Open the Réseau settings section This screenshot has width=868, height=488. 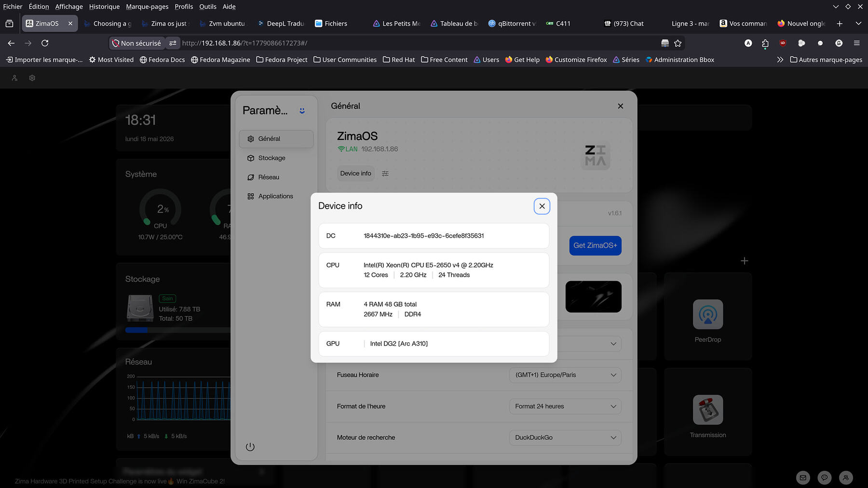tap(276, 177)
